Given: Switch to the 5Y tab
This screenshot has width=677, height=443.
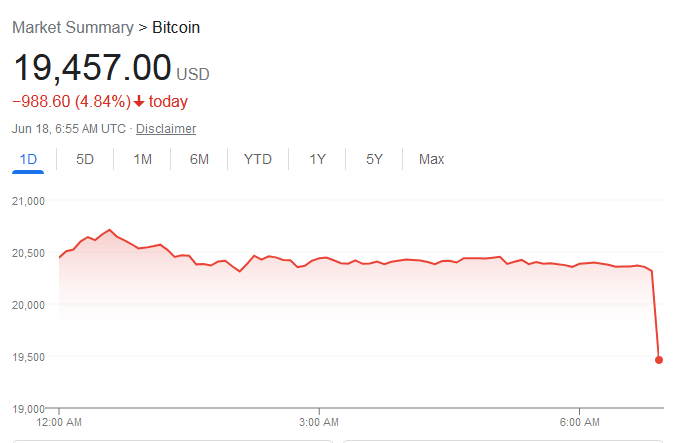Looking at the screenshot, I should (374, 159).
